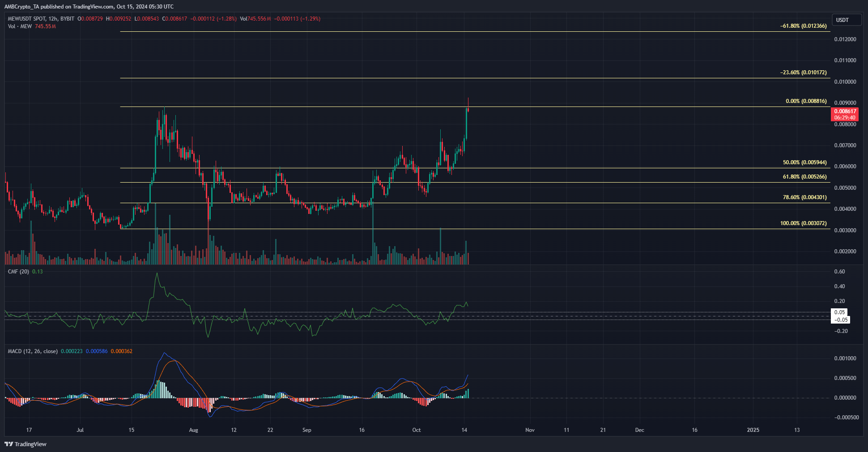Click the Oct date on time axis
Screen dimensions: 868x452
(x=417, y=430)
